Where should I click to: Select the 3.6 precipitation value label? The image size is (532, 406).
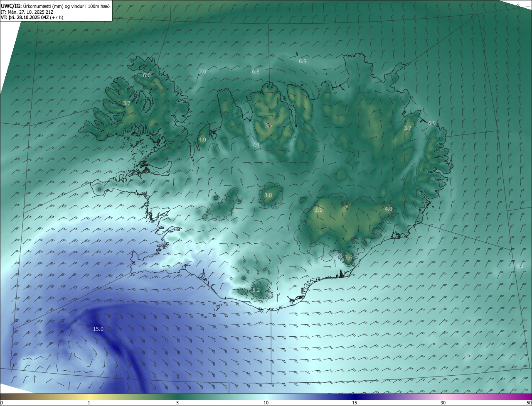[x=348, y=257]
